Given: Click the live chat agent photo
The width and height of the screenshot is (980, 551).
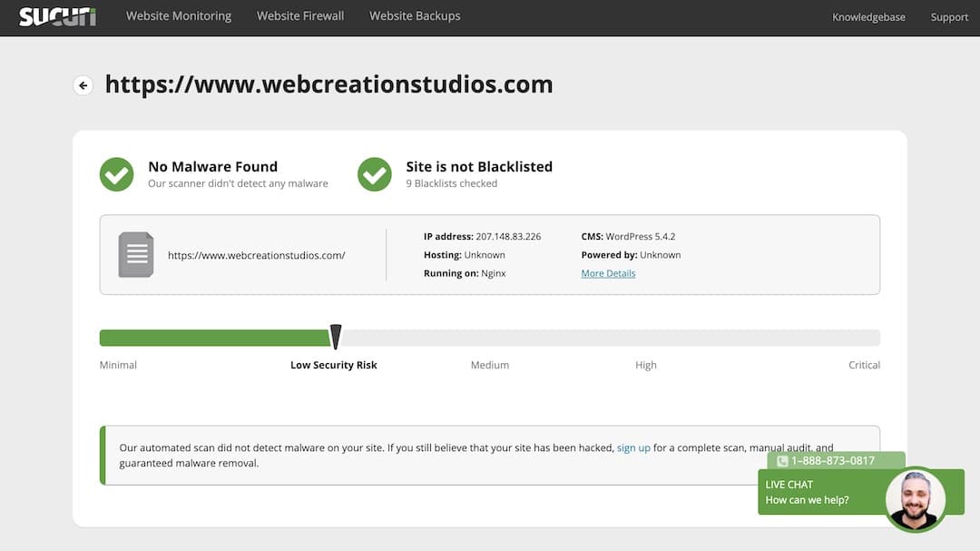Looking at the screenshot, I should click(915, 500).
